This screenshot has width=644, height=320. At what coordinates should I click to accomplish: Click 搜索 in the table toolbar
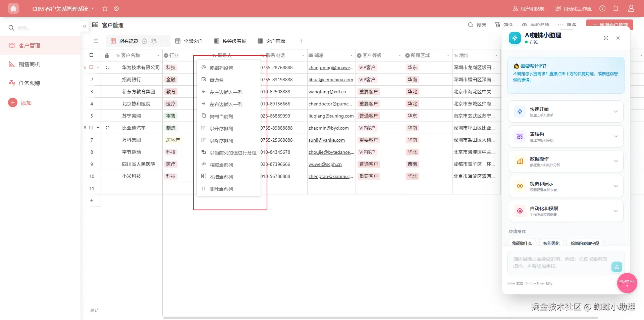click(477, 25)
